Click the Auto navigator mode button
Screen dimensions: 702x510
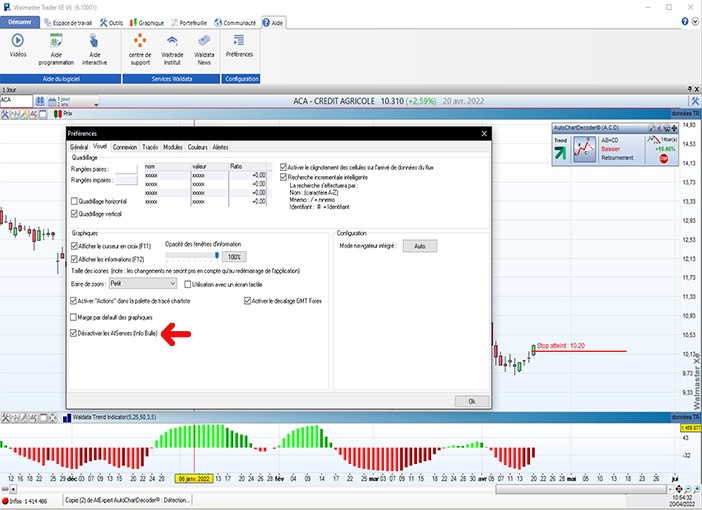click(419, 246)
